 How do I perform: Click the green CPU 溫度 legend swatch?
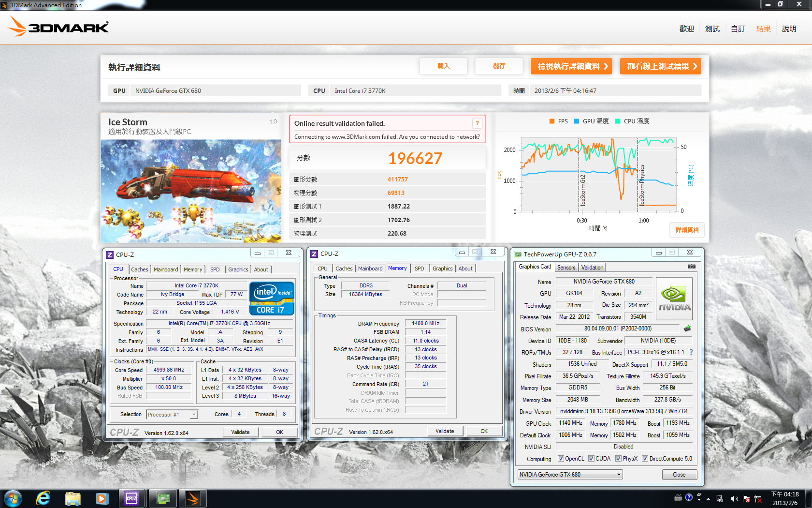[618, 121]
